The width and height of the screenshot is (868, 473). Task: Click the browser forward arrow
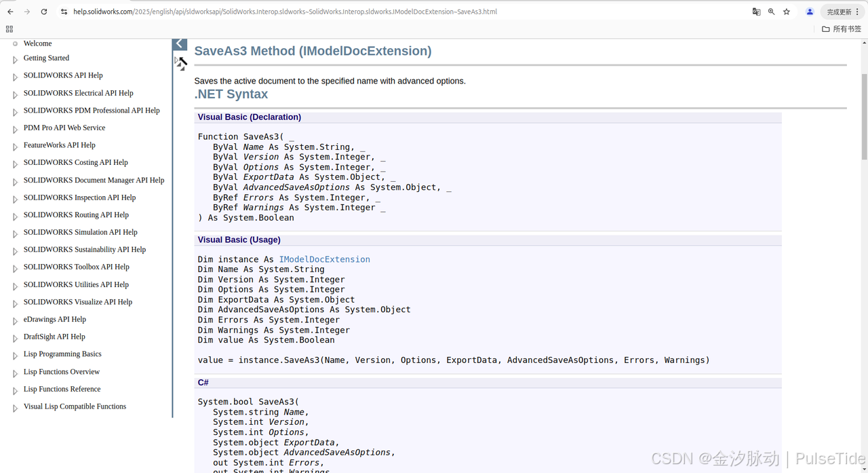click(27, 12)
